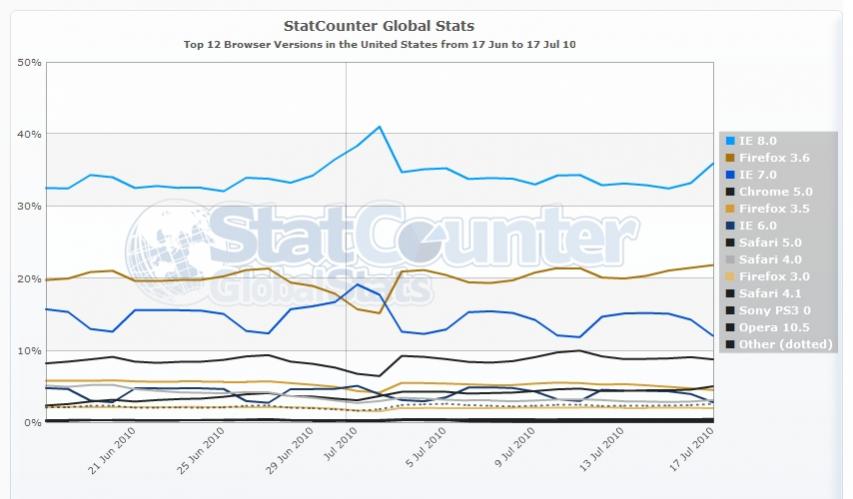
Task: Click the IE 7.0 legend color square
Action: click(x=729, y=174)
